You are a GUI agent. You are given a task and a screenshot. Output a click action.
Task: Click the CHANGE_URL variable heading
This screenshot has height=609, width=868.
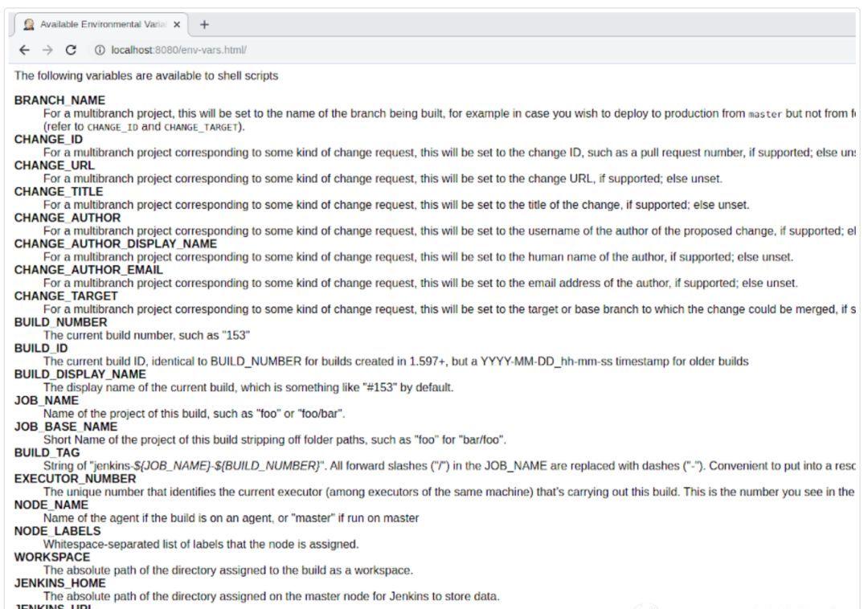point(55,166)
